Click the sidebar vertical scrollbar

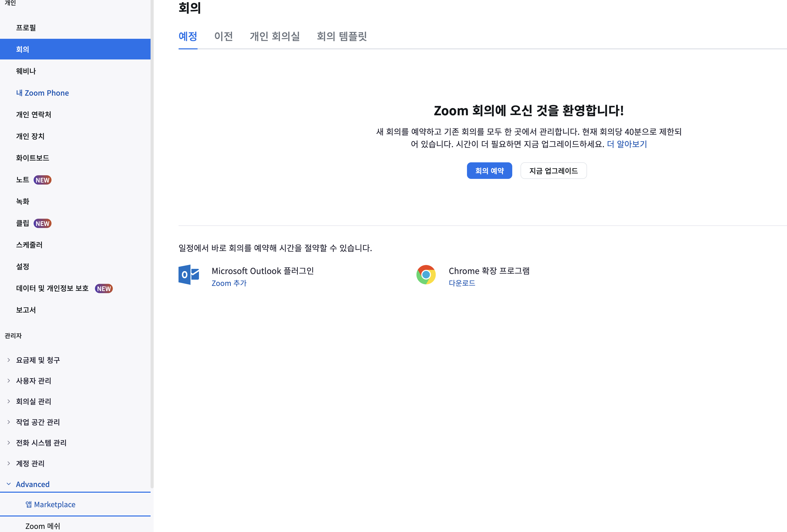click(x=152, y=244)
